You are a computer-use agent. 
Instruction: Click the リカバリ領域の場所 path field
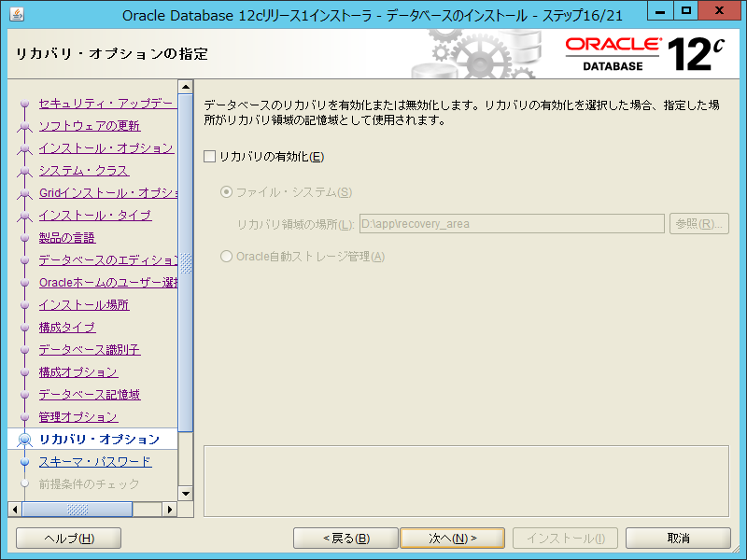511,224
